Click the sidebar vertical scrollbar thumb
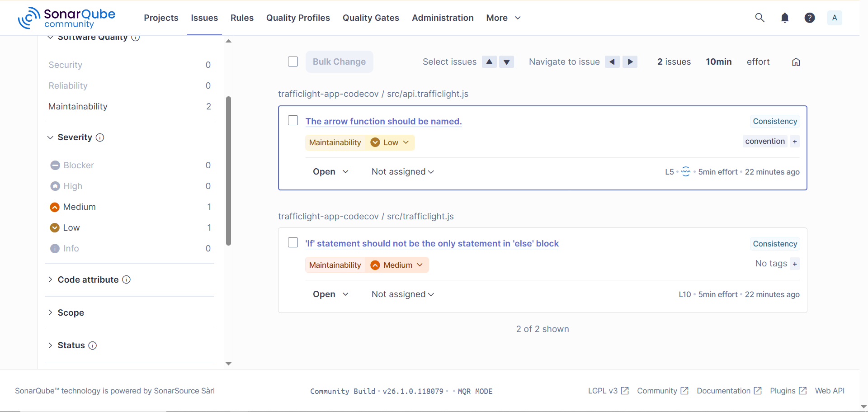 pos(228,171)
